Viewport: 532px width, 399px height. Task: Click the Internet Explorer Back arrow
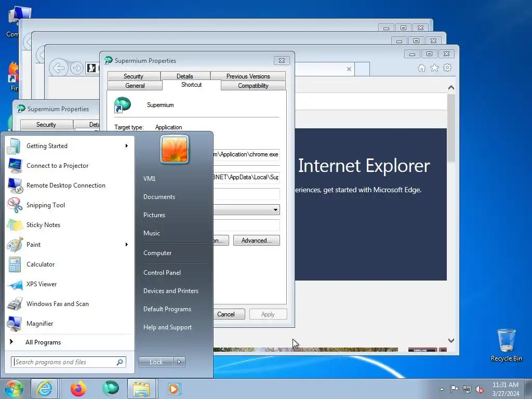pos(59,68)
